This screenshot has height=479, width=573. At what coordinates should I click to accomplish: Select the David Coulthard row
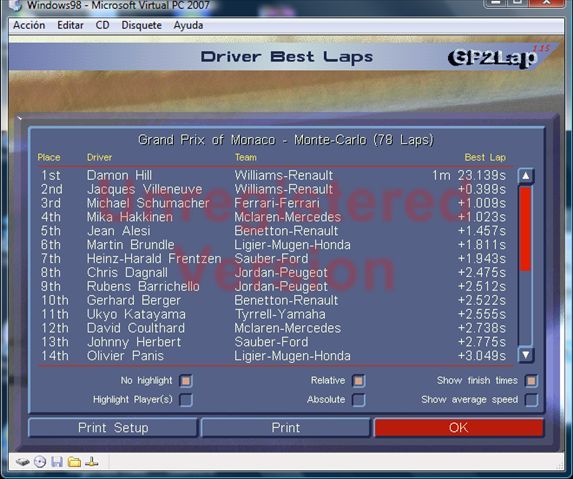pyautogui.click(x=273, y=328)
